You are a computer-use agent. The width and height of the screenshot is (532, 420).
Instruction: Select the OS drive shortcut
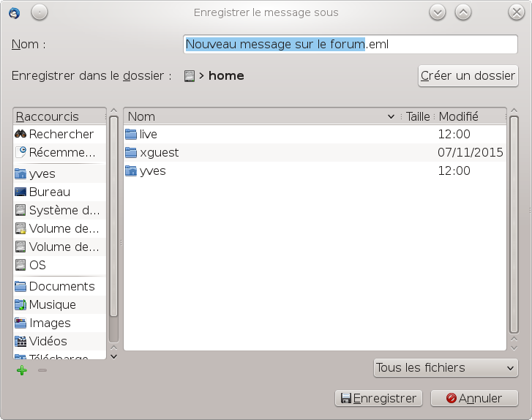click(x=37, y=265)
